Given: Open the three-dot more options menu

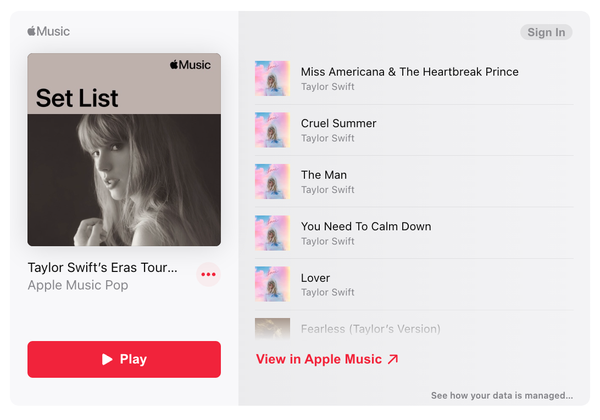Looking at the screenshot, I should (x=208, y=274).
